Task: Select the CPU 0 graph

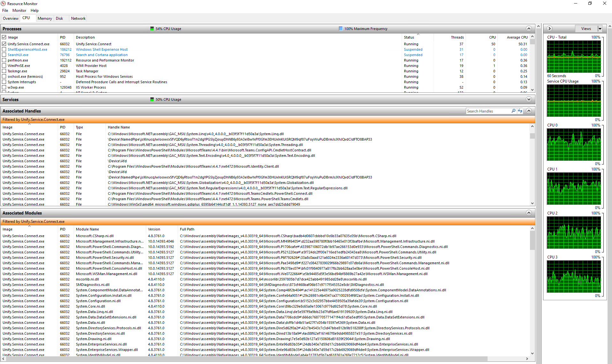Action: click(x=574, y=145)
